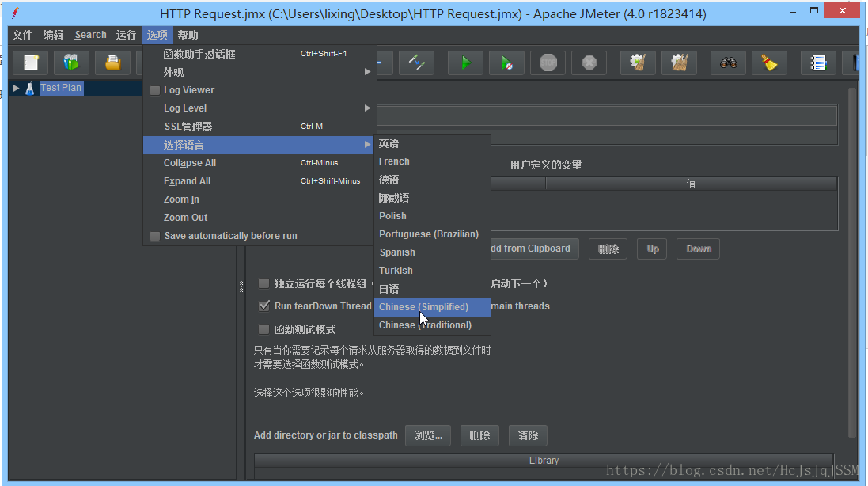Open the 编辑 menu
The width and height of the screenshot is (868, 486).
click(x=53, y=35)
